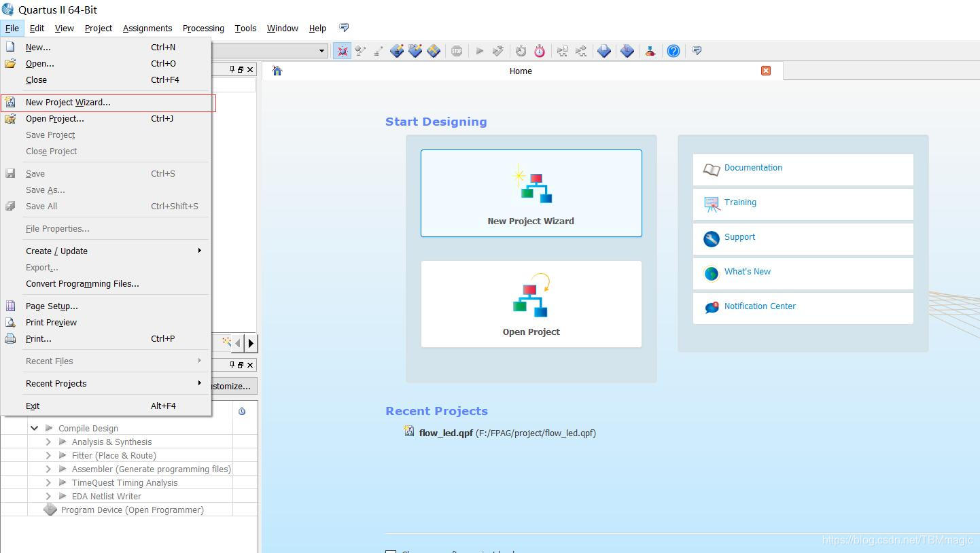This screenshot has height=553, width=980.
Task: Select Print... in File menu
Action: (x=106, y=338)
